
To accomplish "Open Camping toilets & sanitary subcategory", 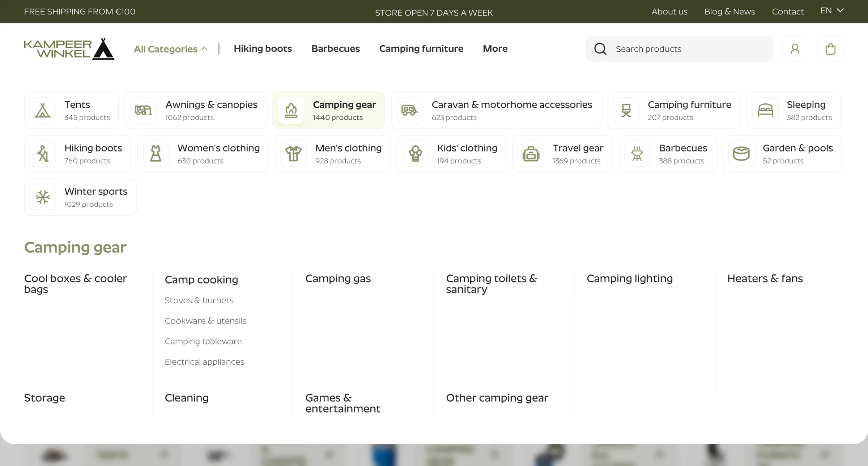I will [492, 284].
